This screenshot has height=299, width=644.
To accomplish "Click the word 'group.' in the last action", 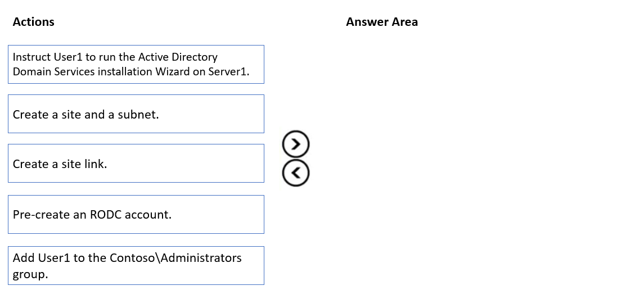I will (30, 275).
